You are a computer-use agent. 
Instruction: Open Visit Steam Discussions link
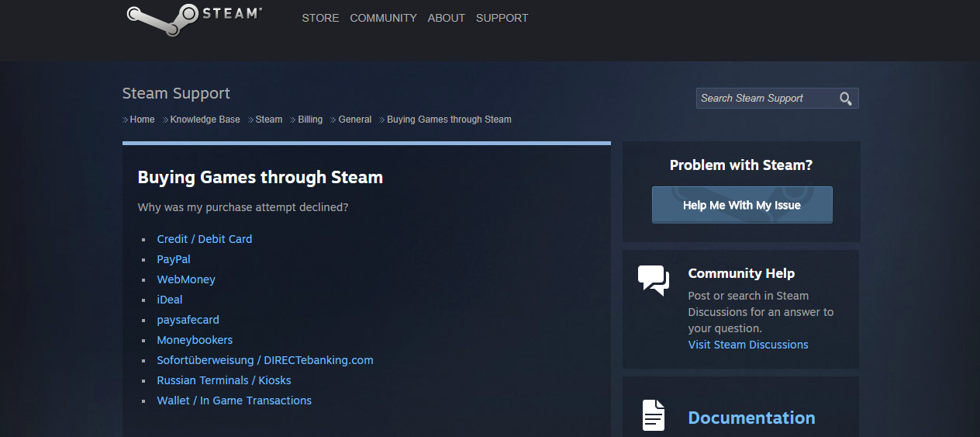click(748, 345)
